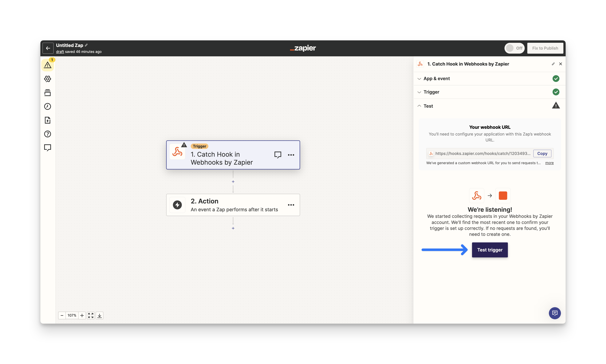This screenshot has width=606, height=364.
Task: Open the three-dot menu on trigger step
Action: [x=291, y=155]
